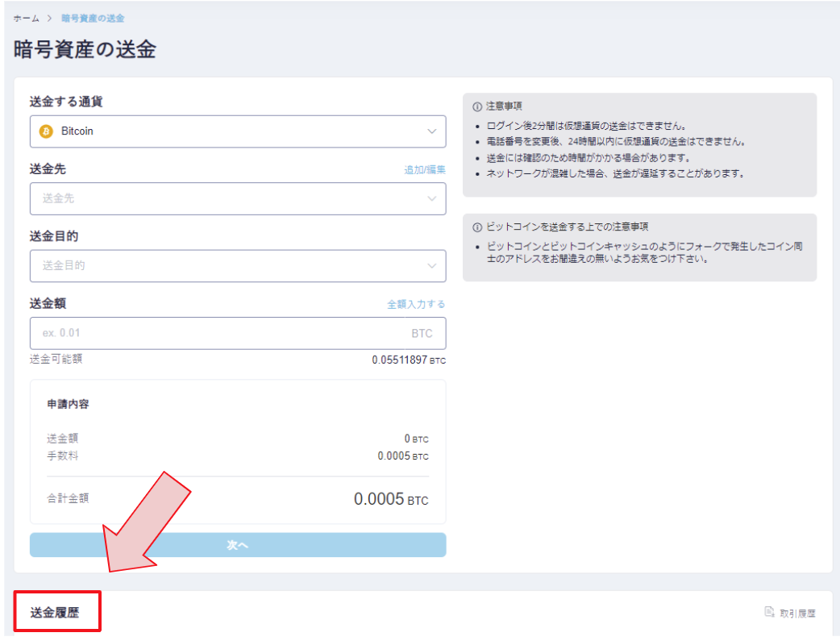Click the document icon next to 取引履歴
Image resolution: width=840 pixels, height=641 pixels.
pyautogui.click(x=769, y=612)
